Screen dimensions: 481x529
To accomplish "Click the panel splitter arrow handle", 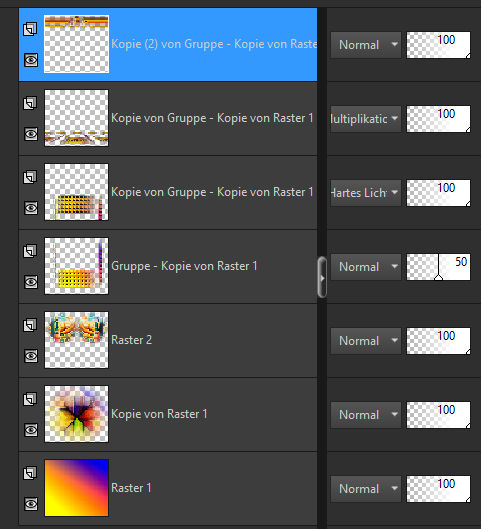I will click(322, 277).
